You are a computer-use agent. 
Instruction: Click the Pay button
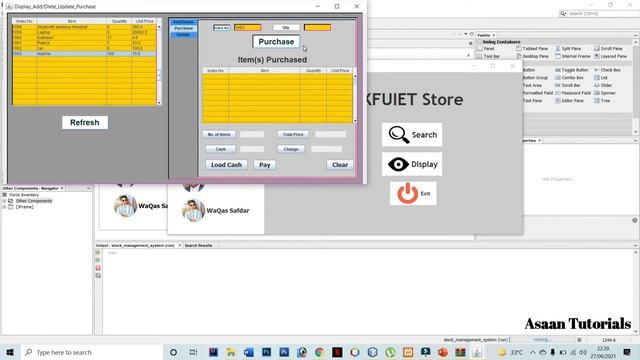coord(265,165)
